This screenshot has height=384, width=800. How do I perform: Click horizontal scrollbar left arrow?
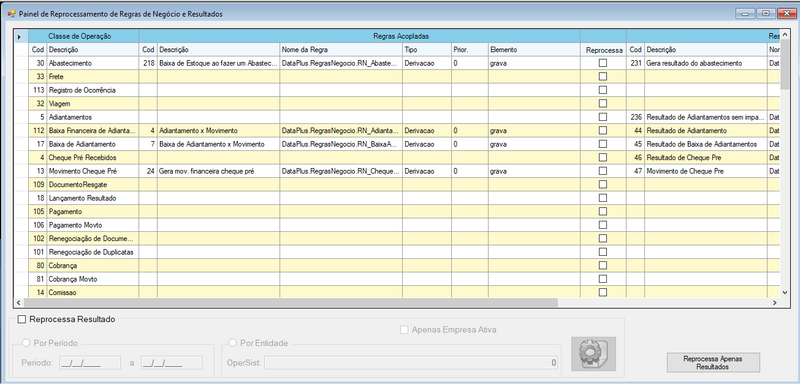[19, 302]
